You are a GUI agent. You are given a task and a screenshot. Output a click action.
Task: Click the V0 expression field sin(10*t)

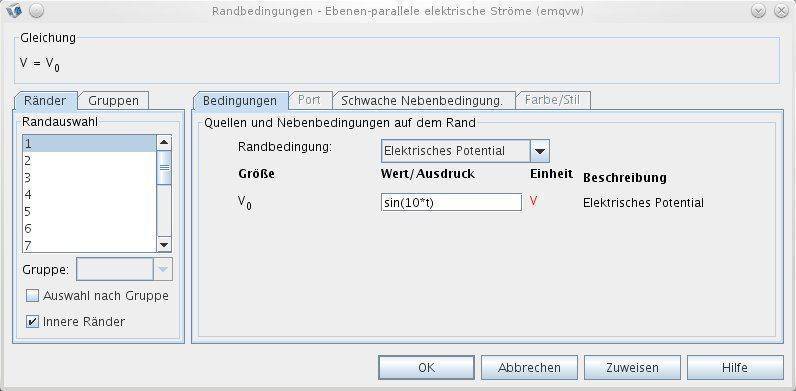(451, 202)
